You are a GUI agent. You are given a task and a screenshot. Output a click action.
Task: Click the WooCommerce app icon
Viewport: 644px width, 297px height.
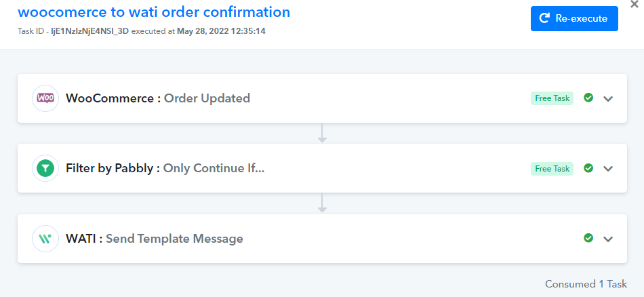coord(45,98)
